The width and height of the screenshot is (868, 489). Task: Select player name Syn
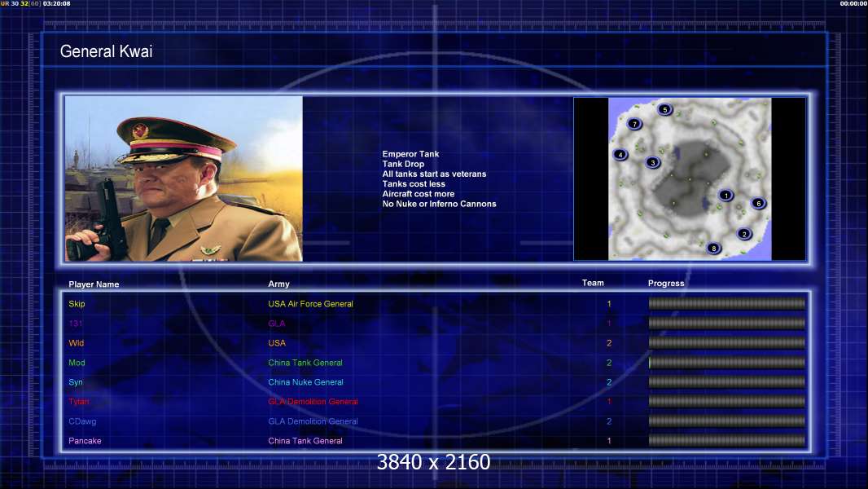click(x=75, y=382)
